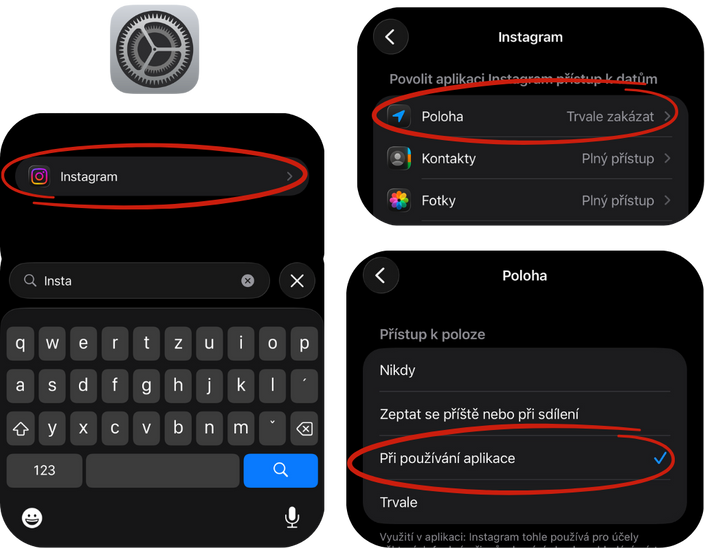The height and width of the screenshot is (548, 705).
Task: Select Při používání aplikace option
Action: coord(525,458)
